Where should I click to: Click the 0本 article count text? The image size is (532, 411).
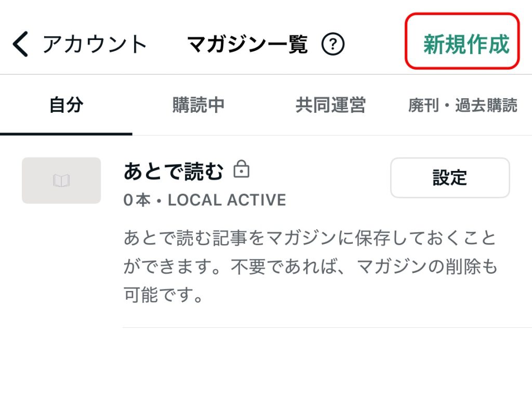click(137, 200)
